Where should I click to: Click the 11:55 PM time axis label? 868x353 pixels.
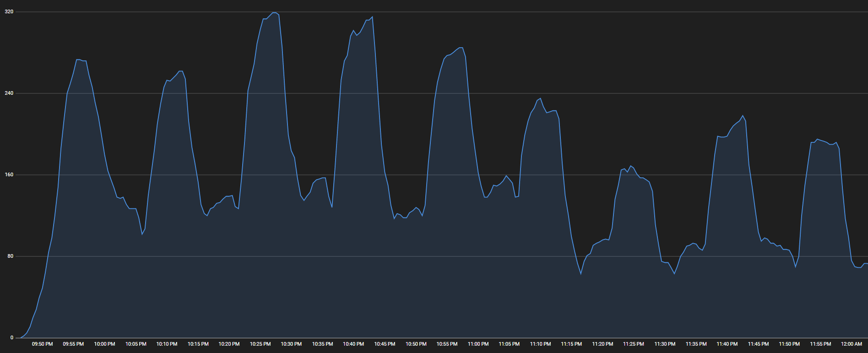[820, 344]
